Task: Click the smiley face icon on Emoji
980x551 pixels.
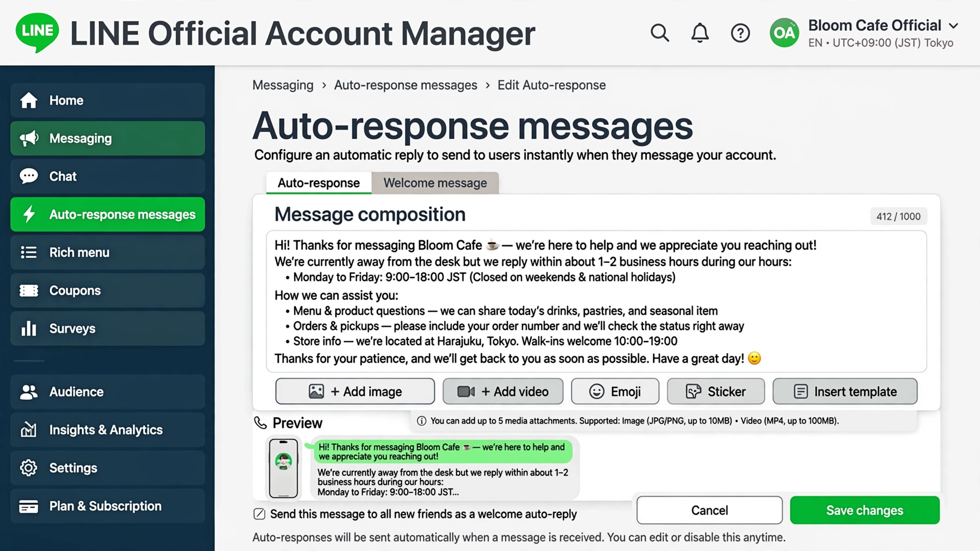Action: (x=597, y=392)
